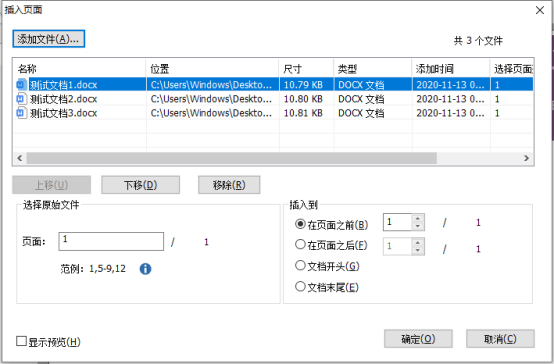Click the 在页面之后 page number field

coord(397,246)
